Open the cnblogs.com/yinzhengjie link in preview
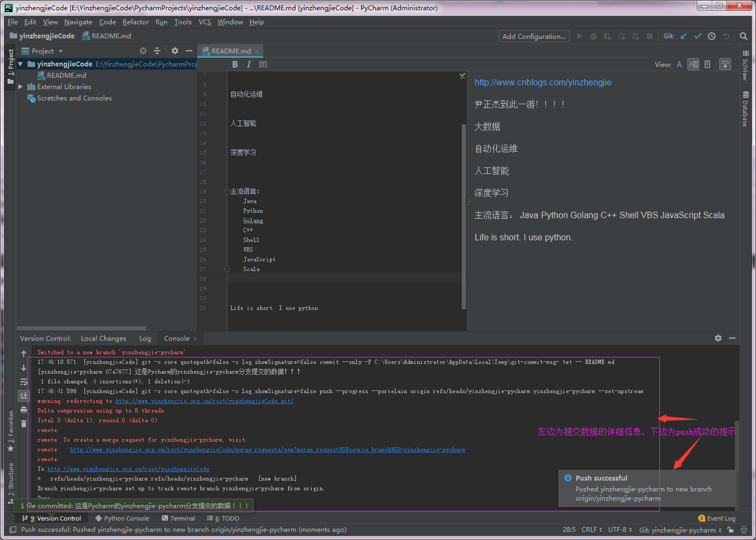Image resolution: width=756 pixels, height=540 pixels. tap(543, 82)
